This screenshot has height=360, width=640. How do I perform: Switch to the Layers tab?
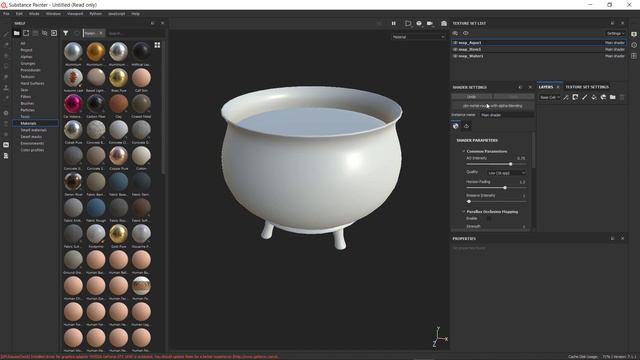click(546, 87)
